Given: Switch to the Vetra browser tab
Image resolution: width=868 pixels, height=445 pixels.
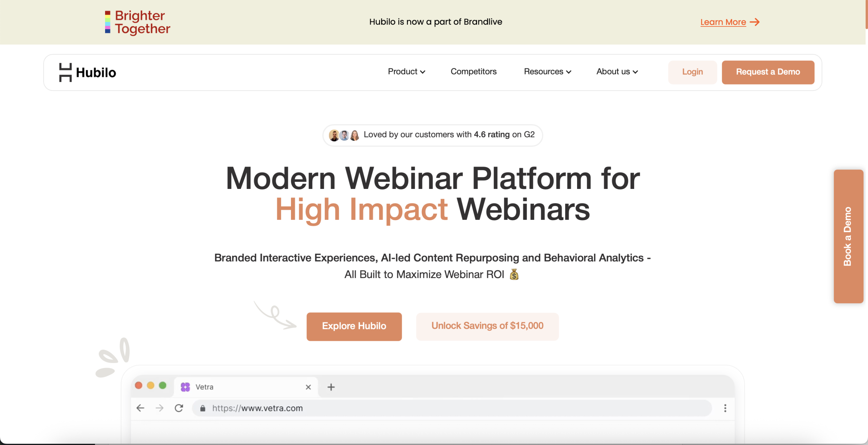Looking at the screenshot, I should tap(237, 387).
